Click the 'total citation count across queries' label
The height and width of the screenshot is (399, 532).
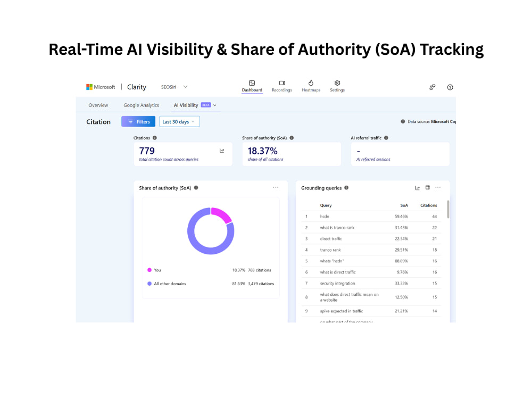(x=169, y=160)
